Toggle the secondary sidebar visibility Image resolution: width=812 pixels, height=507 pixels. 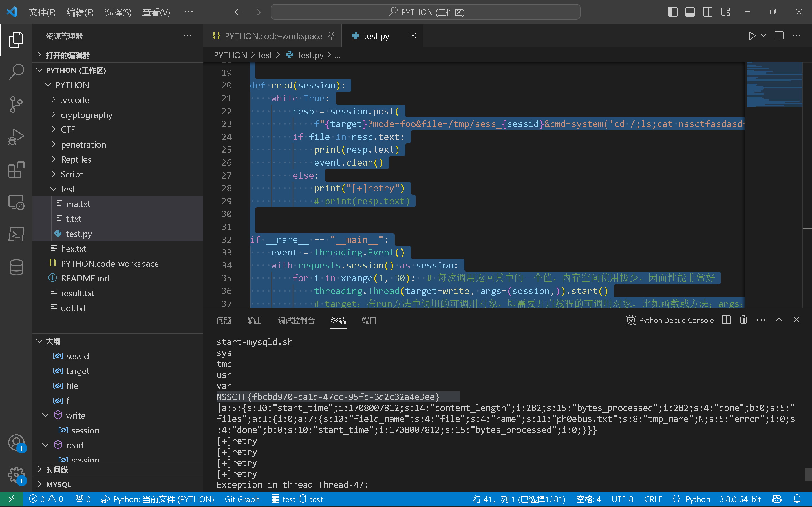pos(708,12)
